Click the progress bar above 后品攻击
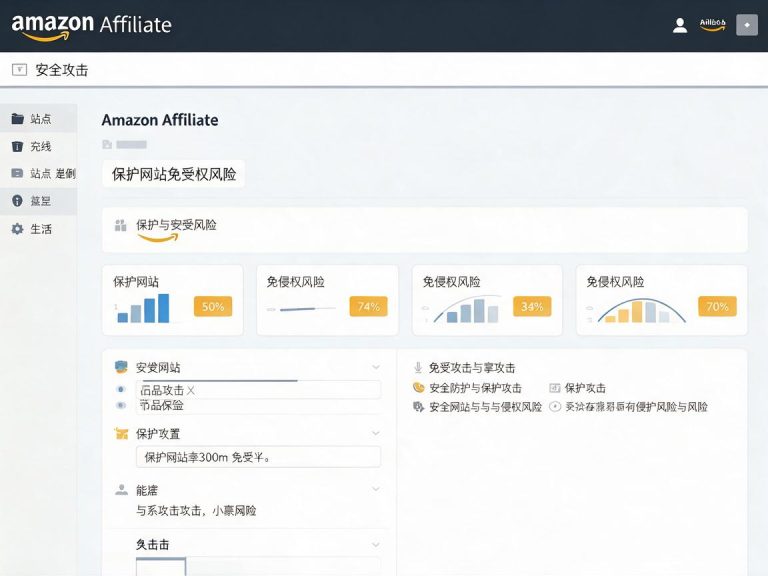Screen dimensions: 768x576 218,380
